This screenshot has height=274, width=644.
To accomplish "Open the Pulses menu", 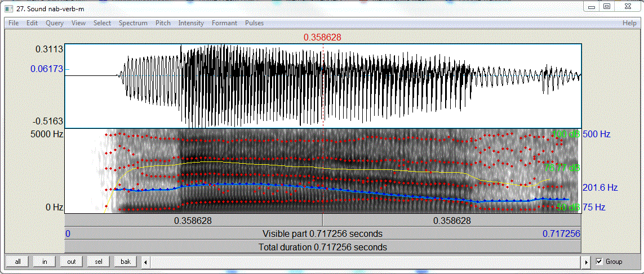I will coord(254,23).
